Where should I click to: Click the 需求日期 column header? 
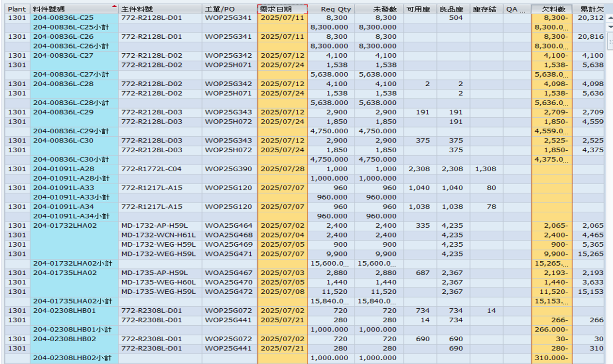[282, 9]
